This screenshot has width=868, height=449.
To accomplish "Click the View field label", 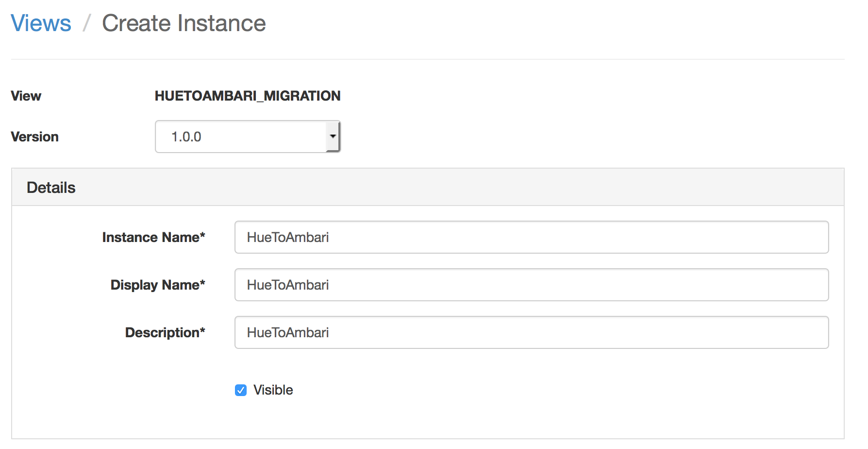I will tap(25, 96).
